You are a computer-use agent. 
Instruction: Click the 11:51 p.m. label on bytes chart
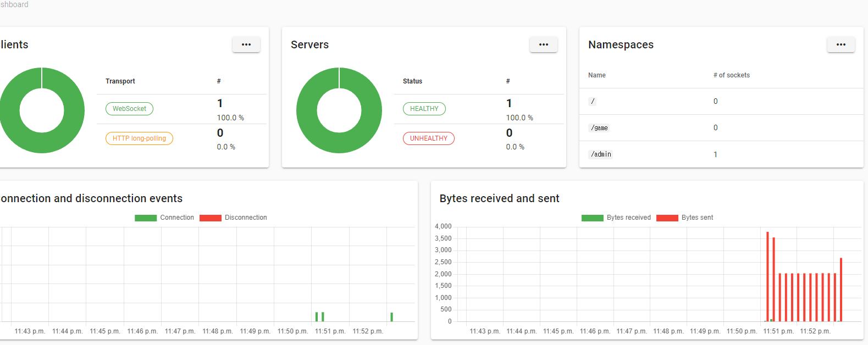coord(778,331)
